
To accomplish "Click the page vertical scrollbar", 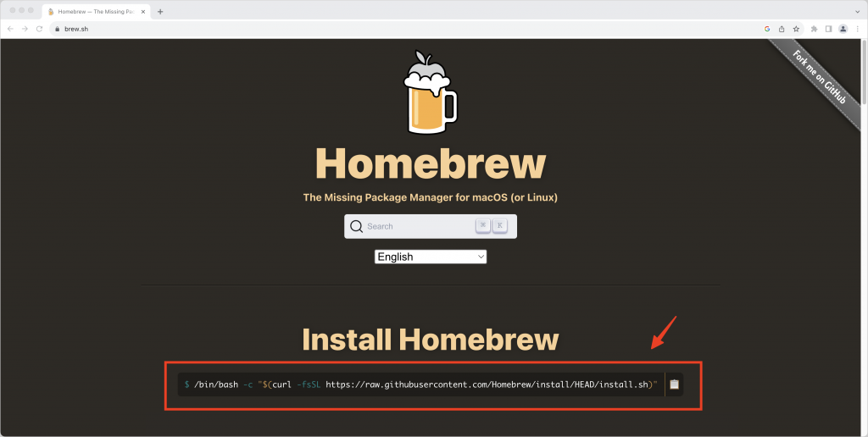I will coord(864,72).
